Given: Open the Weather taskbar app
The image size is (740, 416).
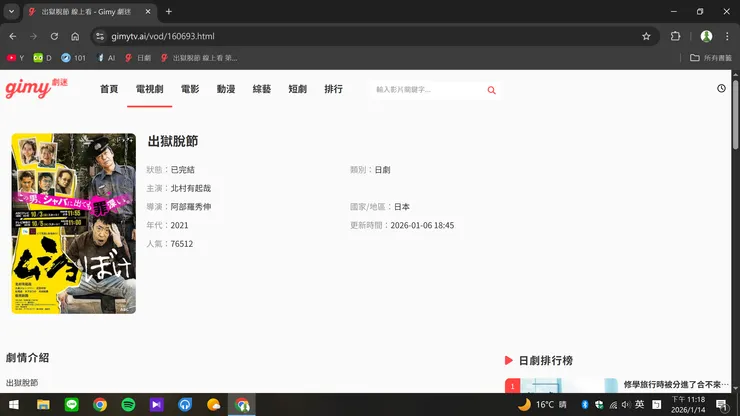Looking at the screenshot, I should 213,405.
